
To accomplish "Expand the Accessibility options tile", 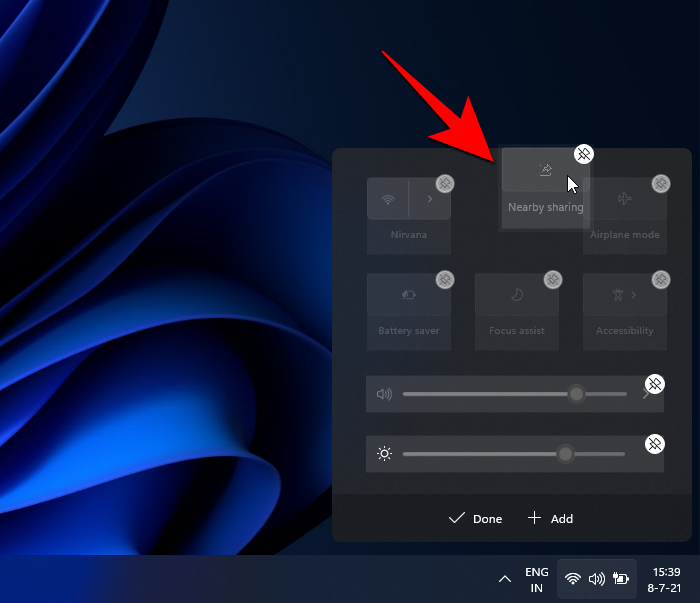I will point(625,295).
